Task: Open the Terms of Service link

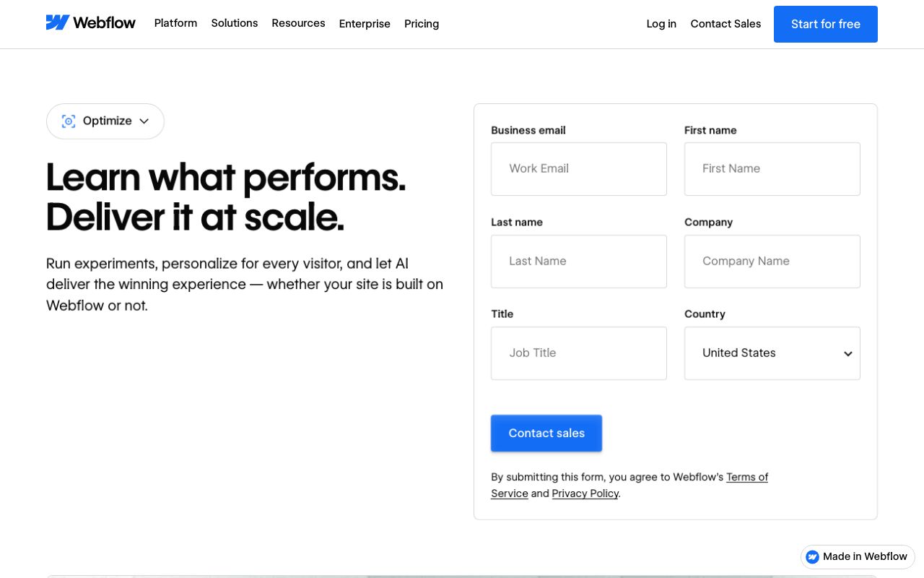Action: (x=747, y=477)
